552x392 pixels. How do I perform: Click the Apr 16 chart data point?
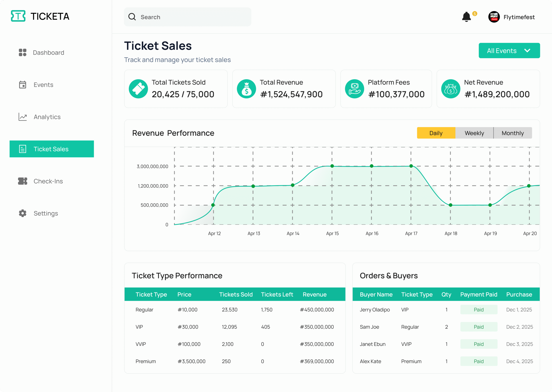[372, 166]
